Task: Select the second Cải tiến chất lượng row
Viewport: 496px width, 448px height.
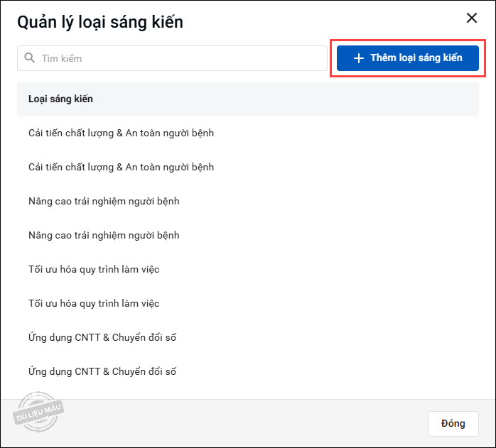Action: coord(121,167)
